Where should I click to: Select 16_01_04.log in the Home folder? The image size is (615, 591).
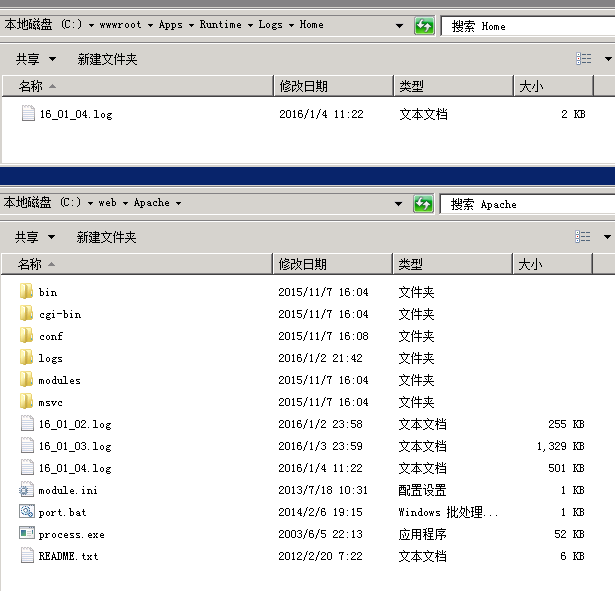(x=75, y=114)
